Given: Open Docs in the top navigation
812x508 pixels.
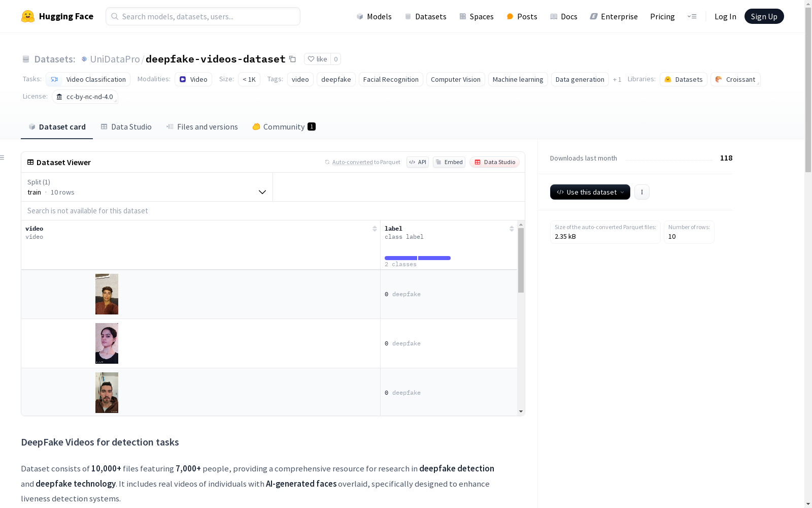Looking at the screenshot, I should coord(563,16).
